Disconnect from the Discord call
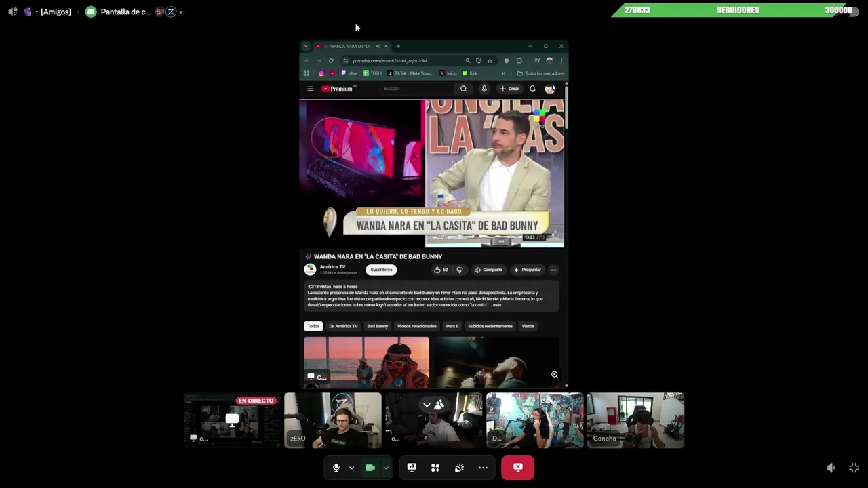 517,468
